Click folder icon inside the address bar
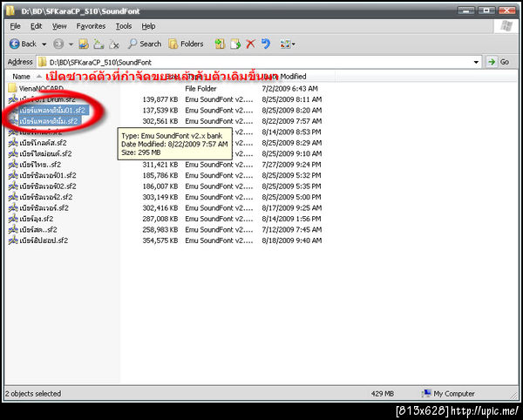Viewport: 523px width, 420px height. click(x=43, y=62)
